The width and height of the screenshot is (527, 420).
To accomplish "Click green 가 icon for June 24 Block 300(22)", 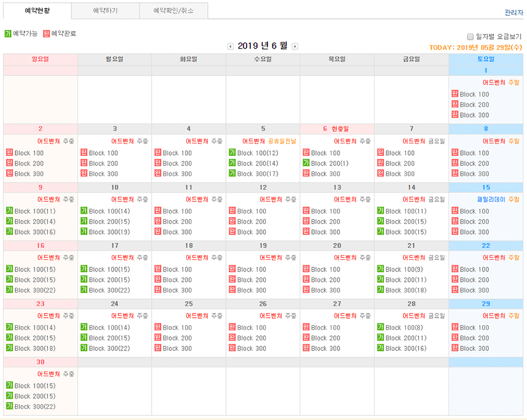I will (x=84, y=347).
